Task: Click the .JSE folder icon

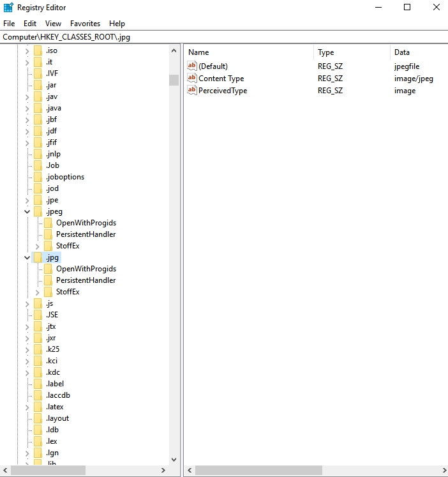Action: click(38, 315)
